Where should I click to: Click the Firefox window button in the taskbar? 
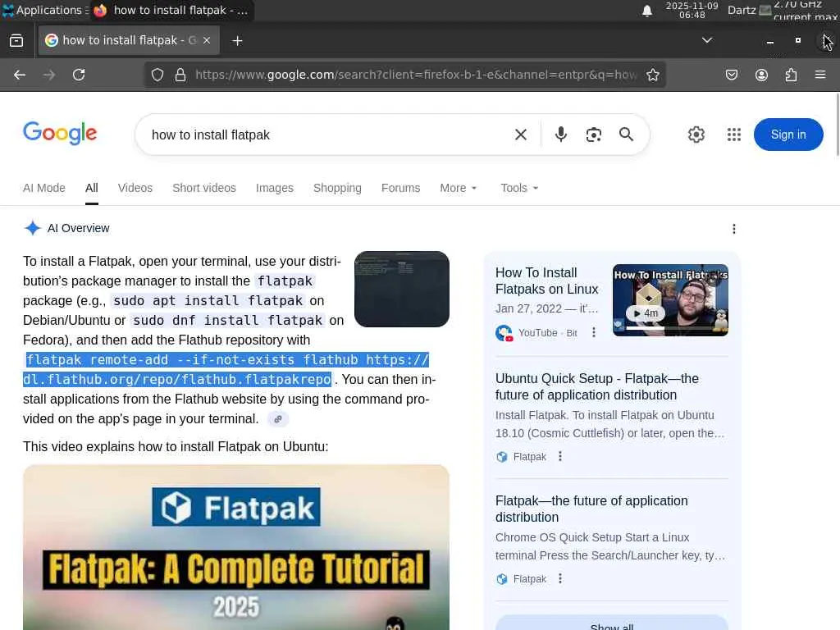click(171, 10)
